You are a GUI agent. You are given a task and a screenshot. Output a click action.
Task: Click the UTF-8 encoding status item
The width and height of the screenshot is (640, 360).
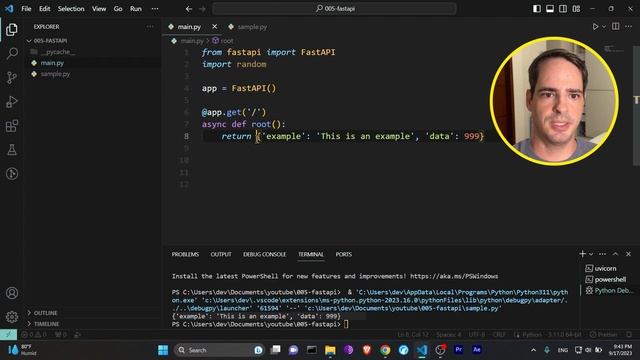pyautogui.click(x=477, y=334)
